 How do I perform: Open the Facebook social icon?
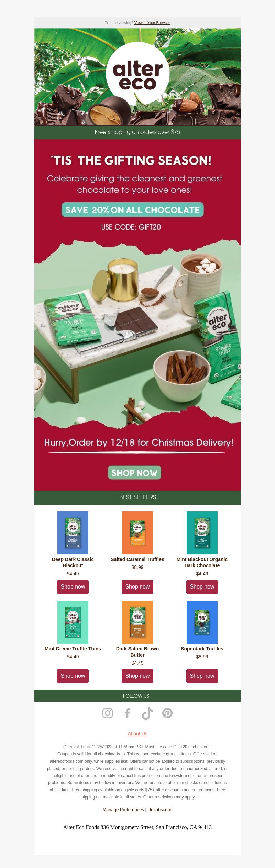coord(128,713)
